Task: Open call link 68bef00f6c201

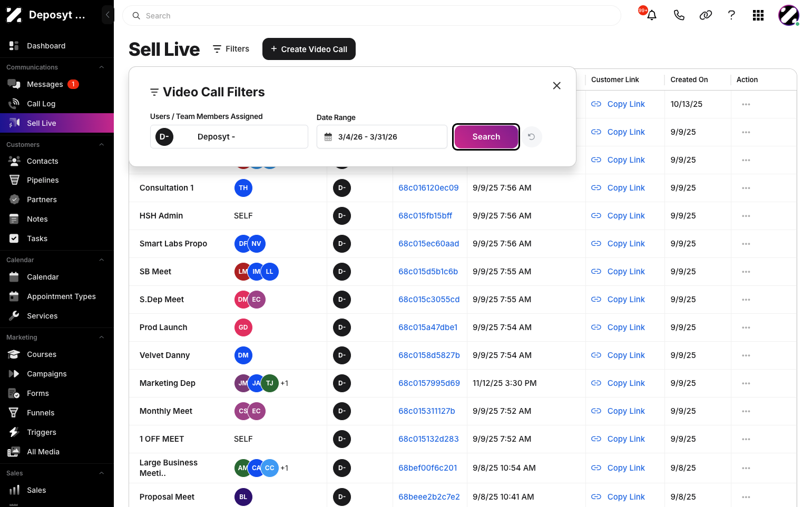Action: point(428,468)
